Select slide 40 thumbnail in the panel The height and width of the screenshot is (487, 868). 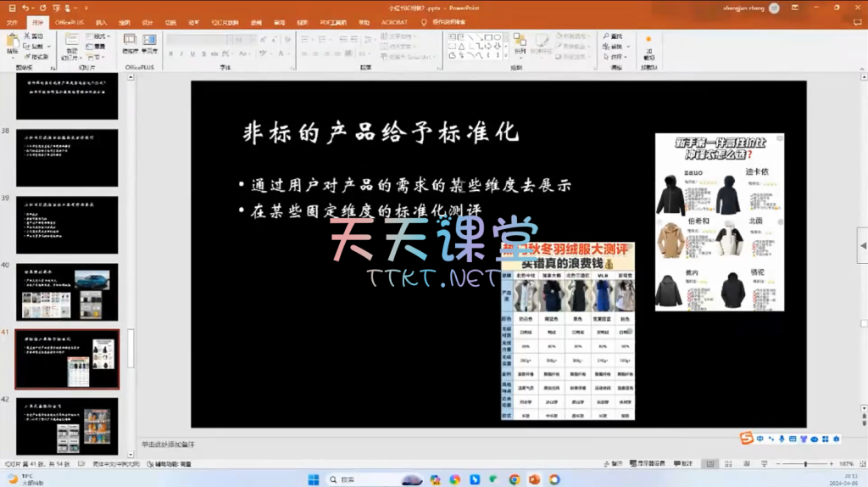[67, 292]
